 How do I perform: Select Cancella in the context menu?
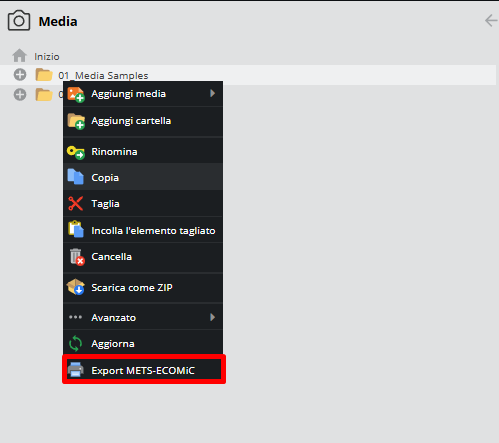click(143, 257)
